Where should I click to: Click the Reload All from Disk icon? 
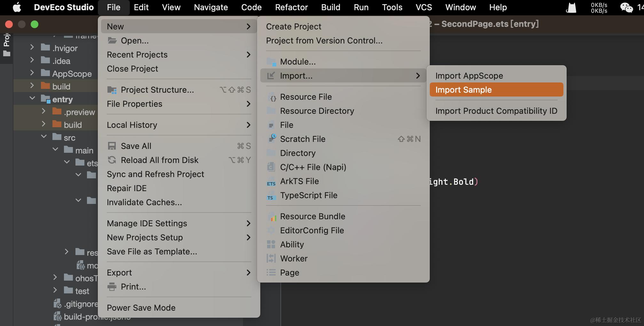112,160
